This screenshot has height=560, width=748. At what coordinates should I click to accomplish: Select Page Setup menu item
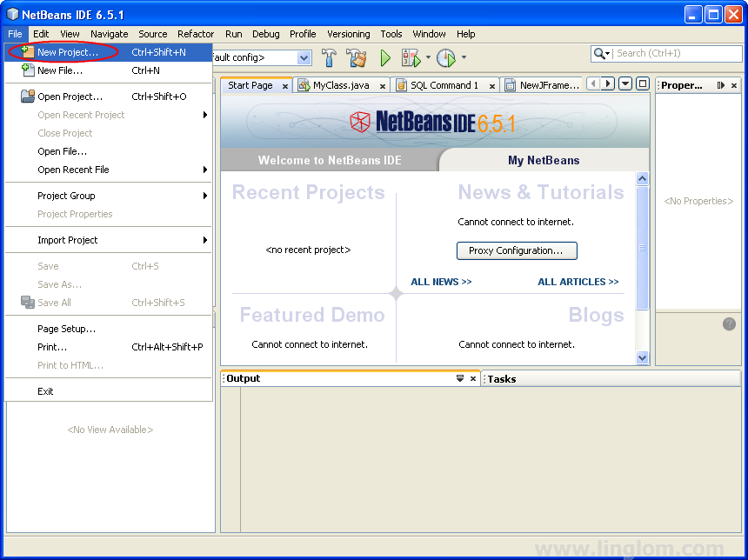click(109, 329)
